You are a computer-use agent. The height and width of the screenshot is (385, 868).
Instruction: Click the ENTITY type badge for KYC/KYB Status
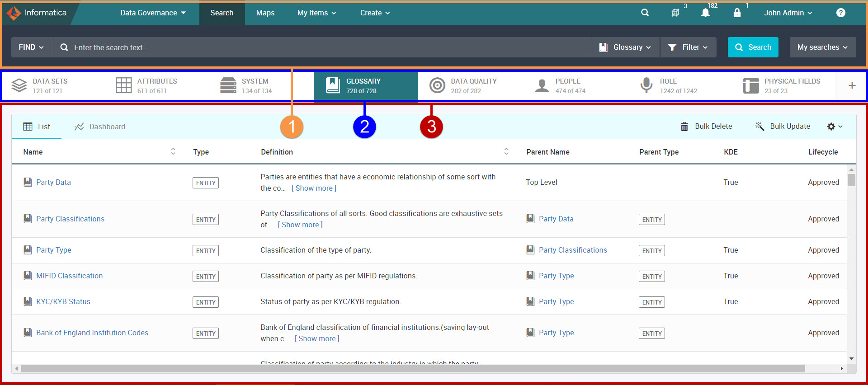[206, 302]
